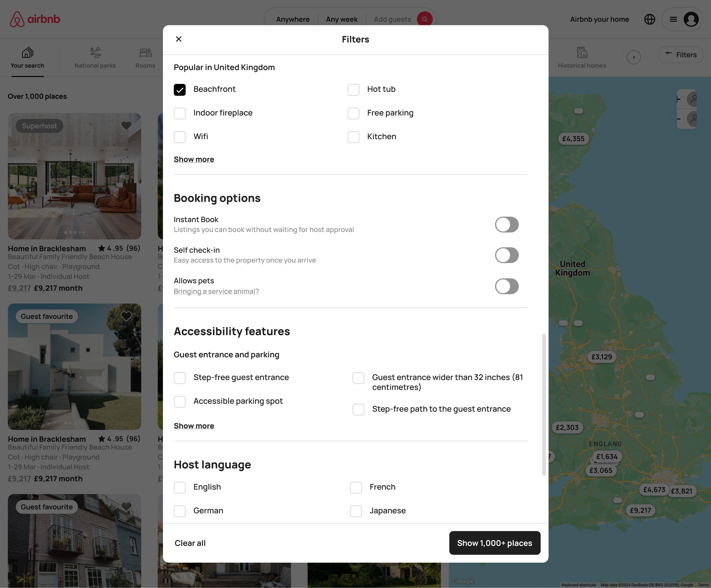Select the Historical homes category icon
711x588 pixels.
[582, 52]
